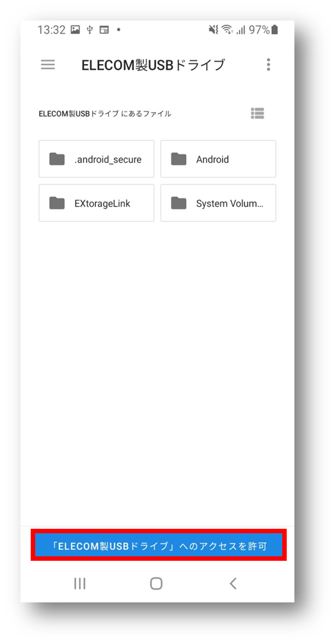Open the Android folder
Viewport: 336px width, 644px height.
click(218, 159)
